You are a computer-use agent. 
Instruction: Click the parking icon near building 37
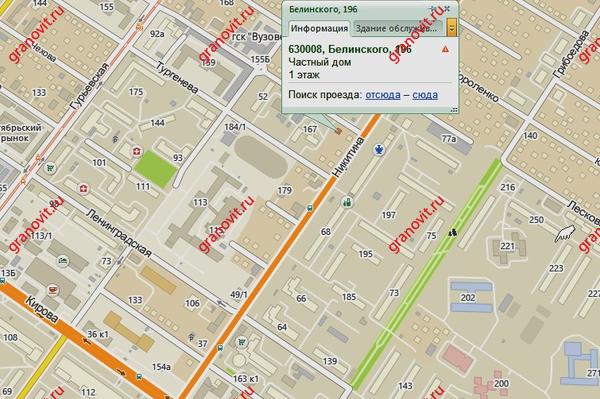[x=191, y=337]
